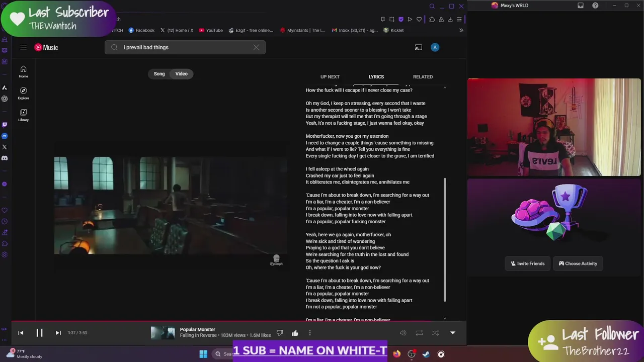The image size is (644, 362).
Task: Open the YouTube Music hamburger menu
Action: [x=23, y=47]
